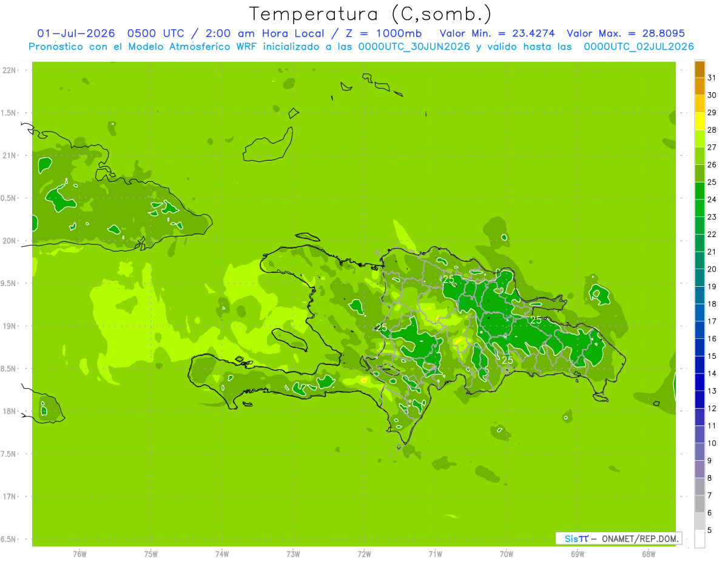Click the 74W longitude label
728x562 pixels.
222,554
